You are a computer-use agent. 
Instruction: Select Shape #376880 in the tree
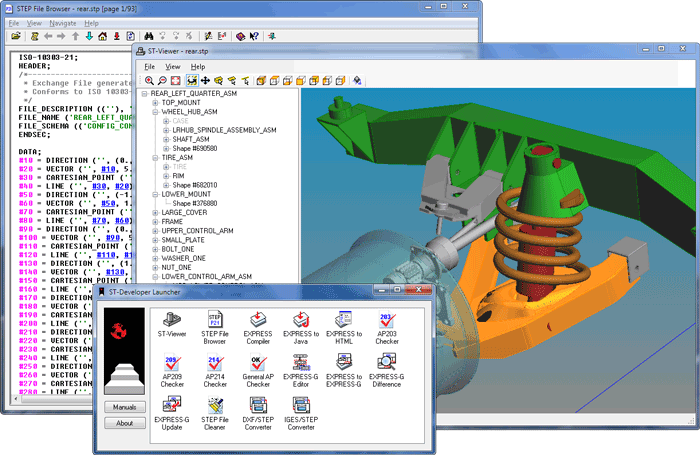click(195, 203)
